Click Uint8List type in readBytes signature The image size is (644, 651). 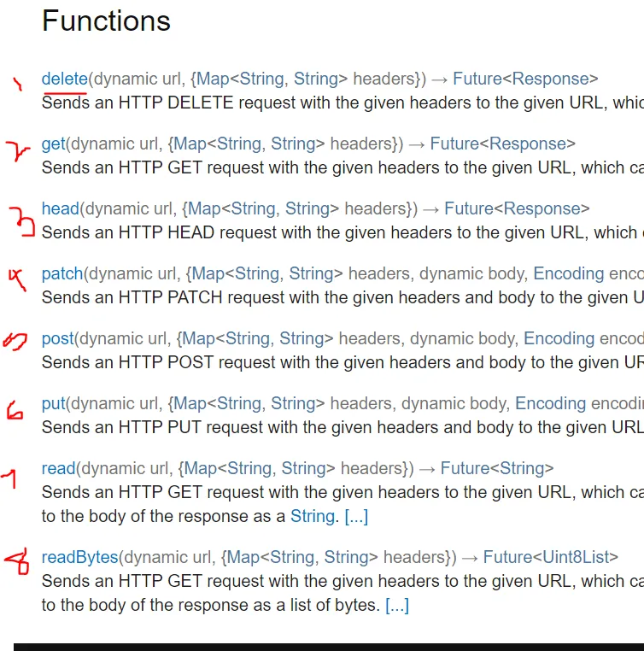tap(576, 558)
